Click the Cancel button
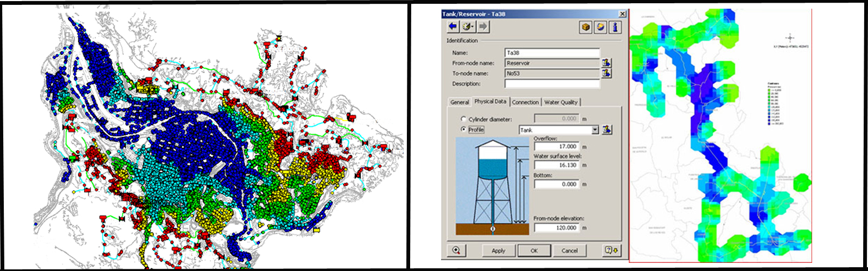This screenshot has width=868, height=271. 569,250
